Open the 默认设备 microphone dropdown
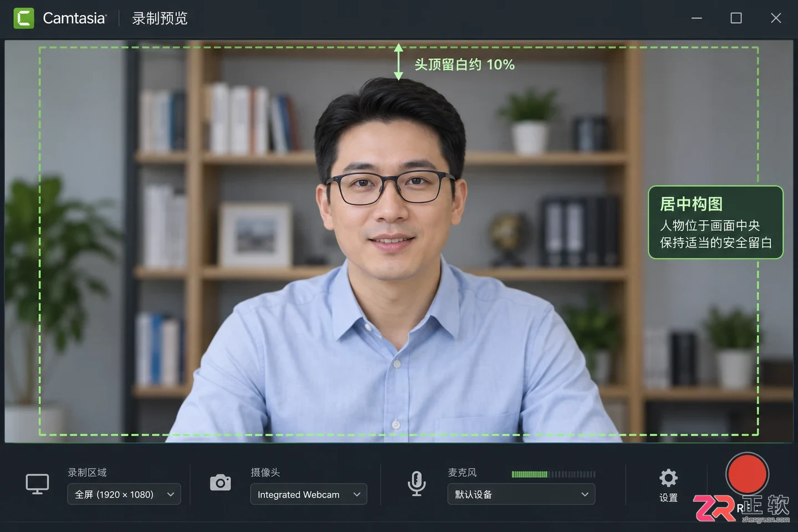The image size is (798, 532). tap(521, 494)
